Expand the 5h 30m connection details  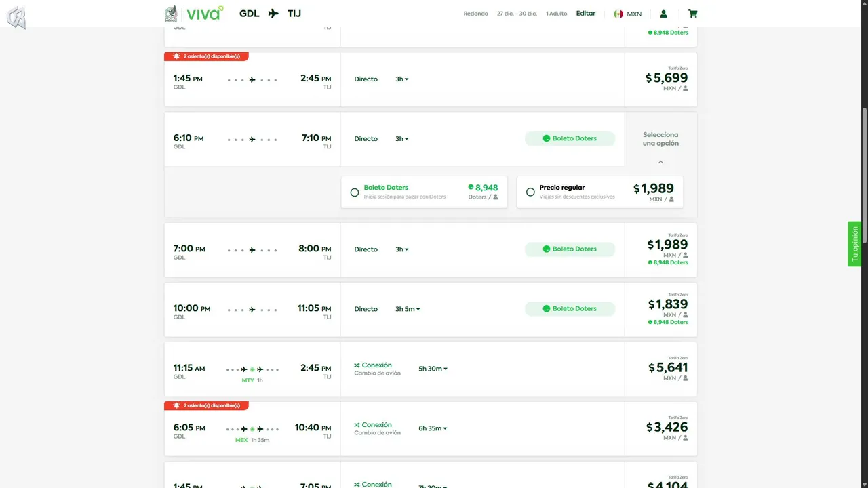coord(433,369)
